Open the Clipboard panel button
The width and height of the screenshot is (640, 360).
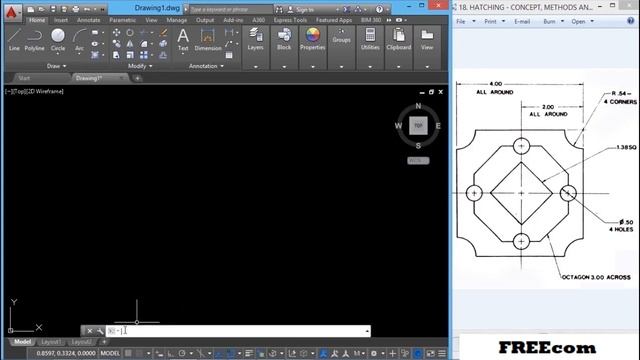point(399,40)
